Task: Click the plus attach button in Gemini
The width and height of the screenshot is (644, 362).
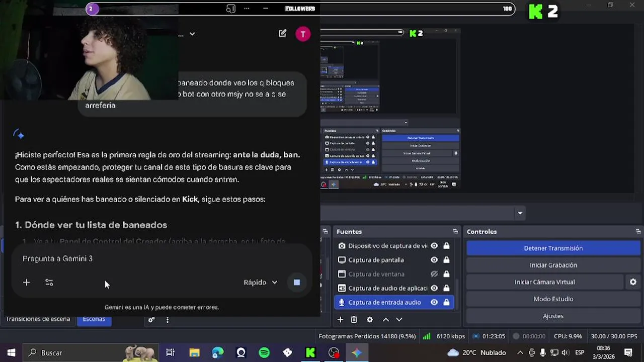Action: pyautogui.click(x=27, y=283)
